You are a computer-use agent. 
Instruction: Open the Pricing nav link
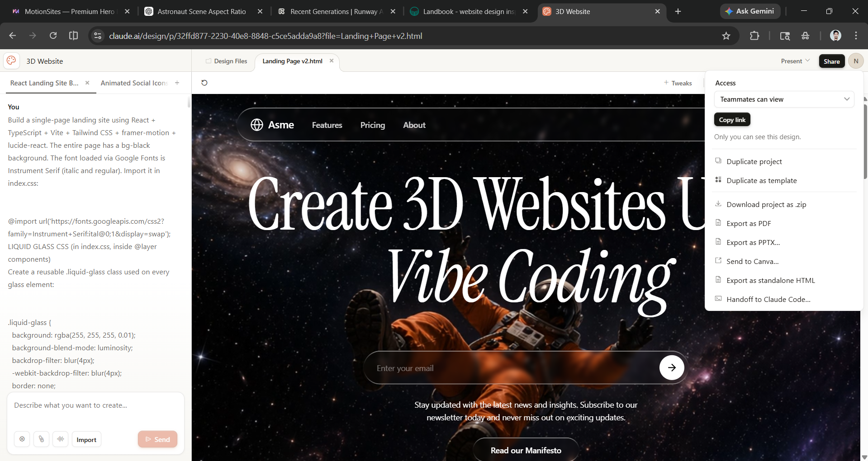point(373,125)
